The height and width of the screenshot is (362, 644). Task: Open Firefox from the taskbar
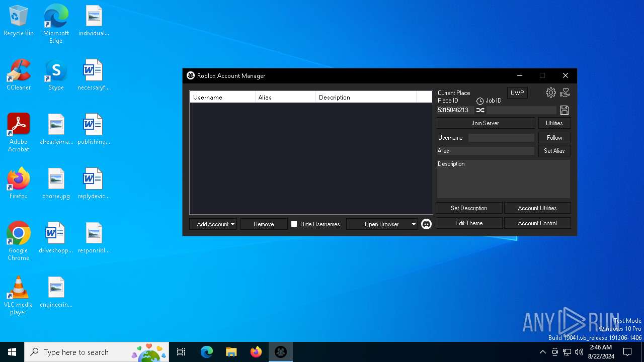click(x=256, y=352)
